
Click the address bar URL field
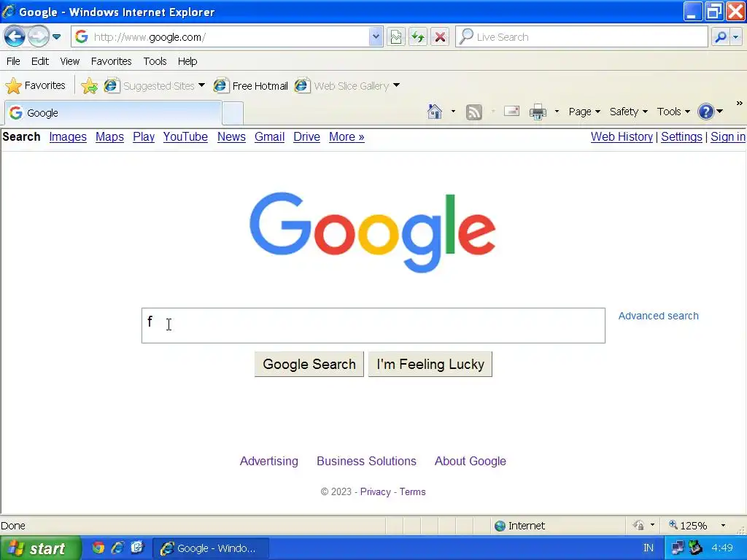[222, 36]
